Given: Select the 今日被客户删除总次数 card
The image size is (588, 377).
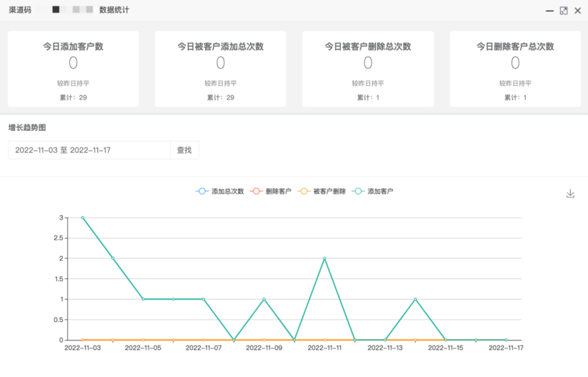Looking at the screenshot, I should [367, 69].
